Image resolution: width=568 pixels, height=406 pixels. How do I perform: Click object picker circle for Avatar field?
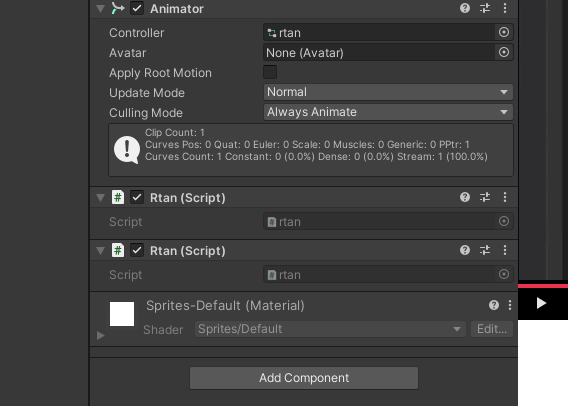point(504,52)
